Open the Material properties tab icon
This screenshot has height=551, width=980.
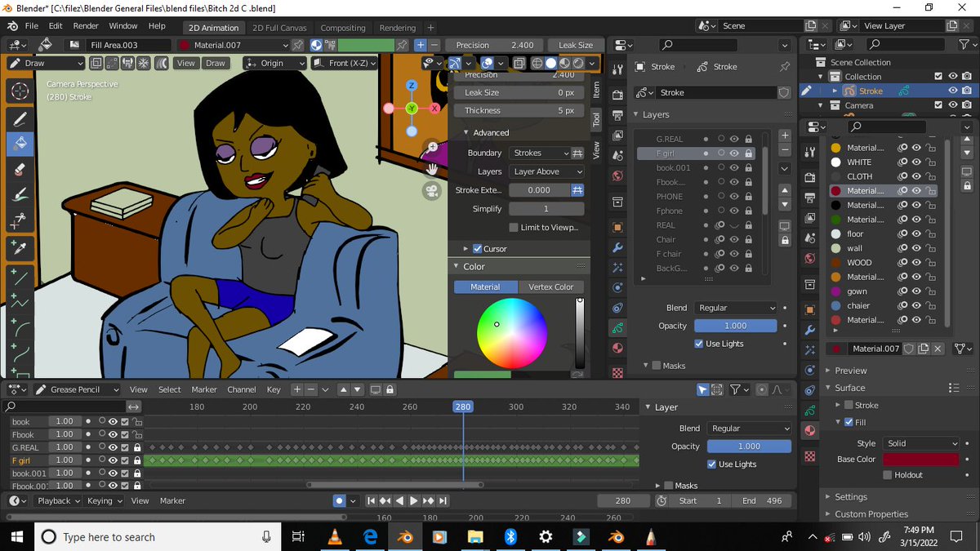pos(809,430)
